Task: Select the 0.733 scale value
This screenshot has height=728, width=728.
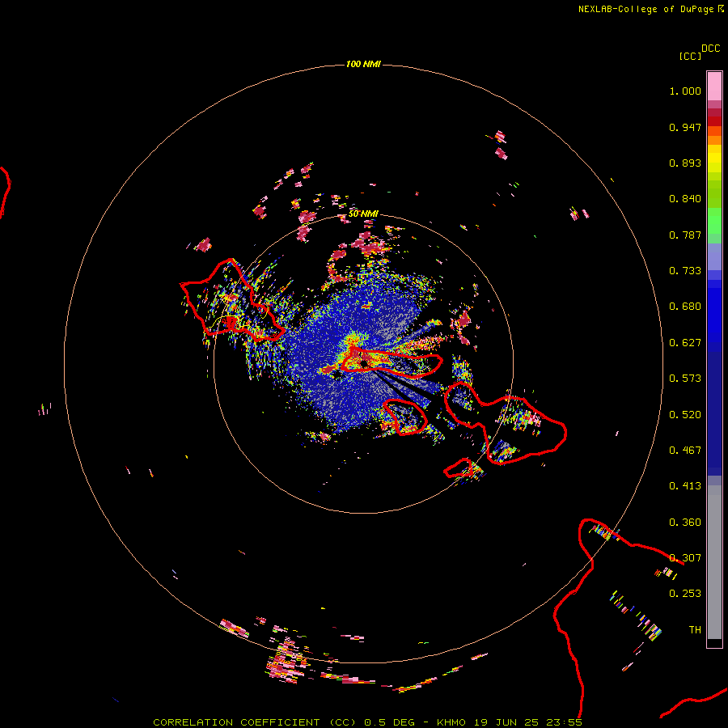Action: (685, 271)
